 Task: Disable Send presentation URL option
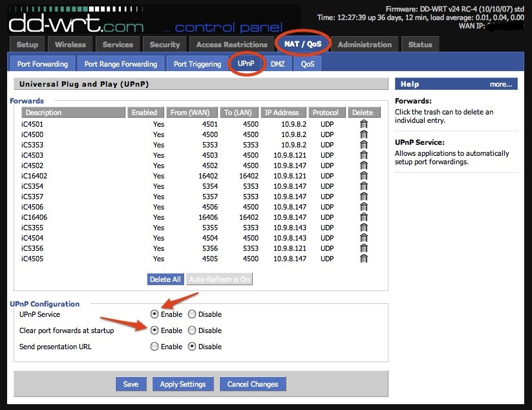(192, 347)
